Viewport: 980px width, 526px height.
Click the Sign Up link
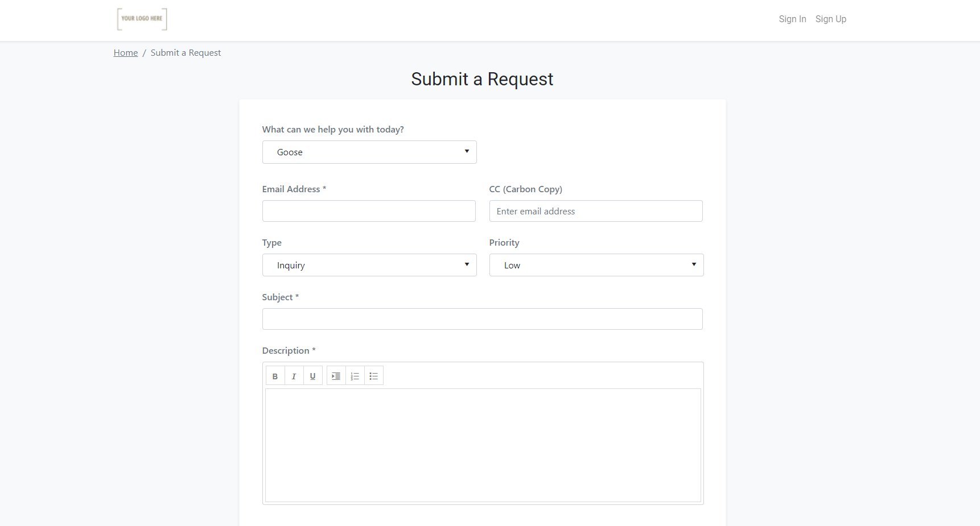point(830,19)
